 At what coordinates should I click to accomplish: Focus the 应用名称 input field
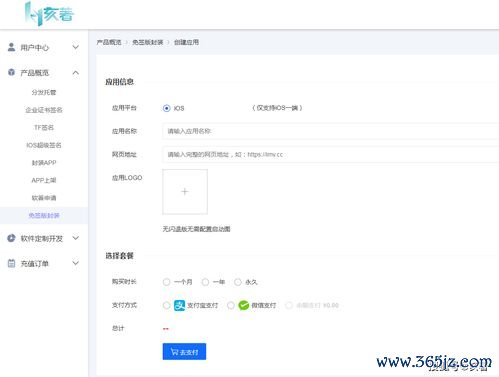(x=331, y=131)
